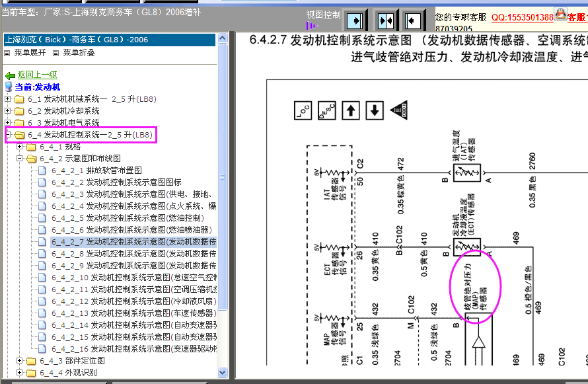Open 6_4_2_10 示意图(怠速空气控制
This screenshot has height=384, width=588.
(x=134, y=278)
